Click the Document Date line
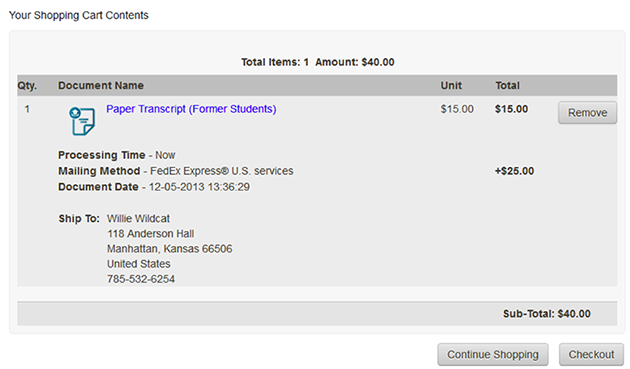The image size is (630, 369). tap(154, 187)
